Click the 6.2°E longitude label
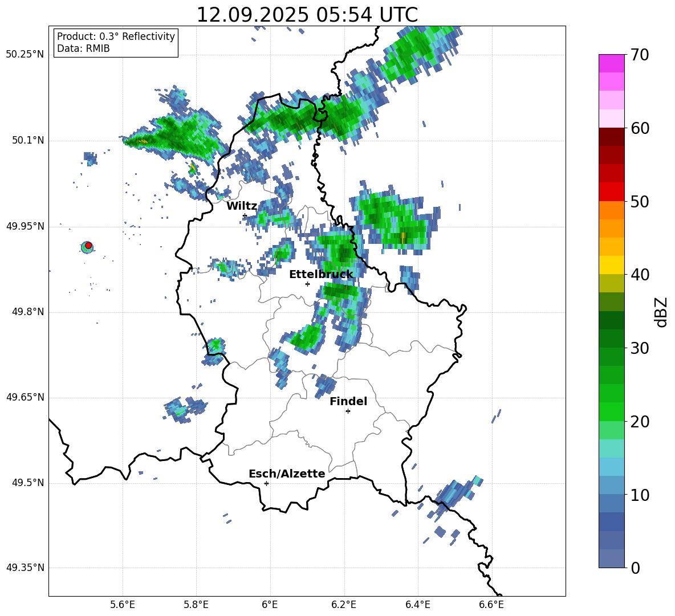 [344, 605]
